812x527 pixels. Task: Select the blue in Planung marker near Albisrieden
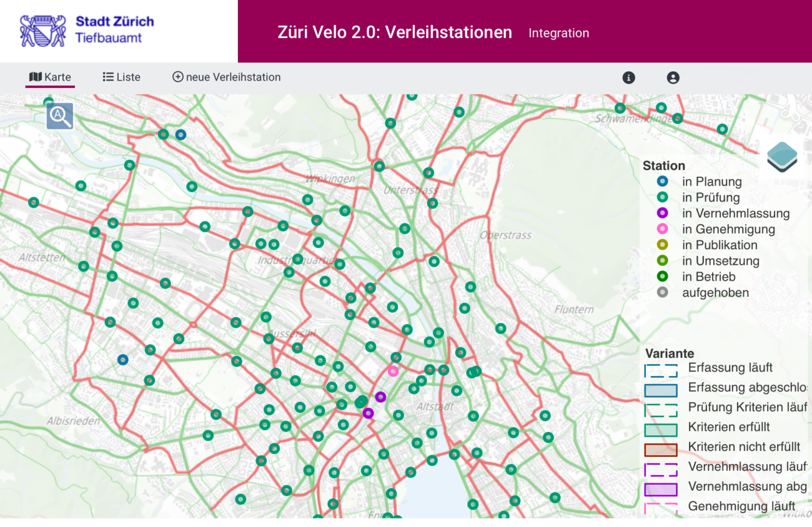pos(123,360)
